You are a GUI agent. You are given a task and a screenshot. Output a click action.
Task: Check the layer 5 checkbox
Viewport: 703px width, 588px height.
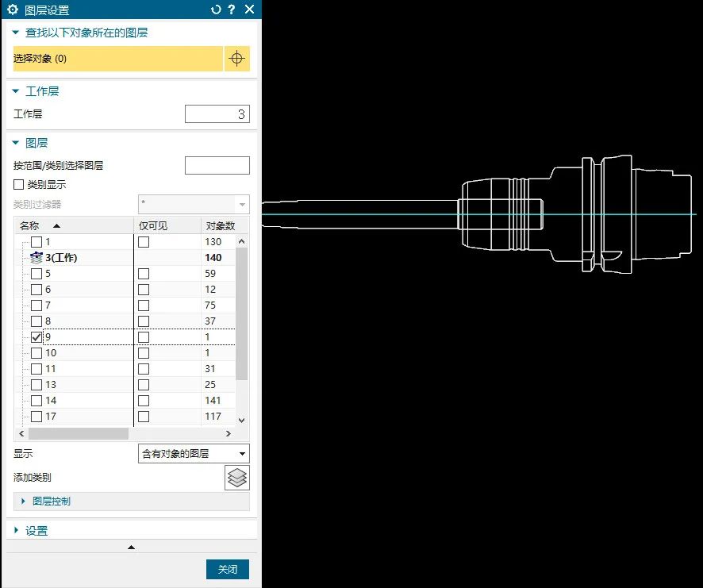pyautogui.click(x=36, y=274)
